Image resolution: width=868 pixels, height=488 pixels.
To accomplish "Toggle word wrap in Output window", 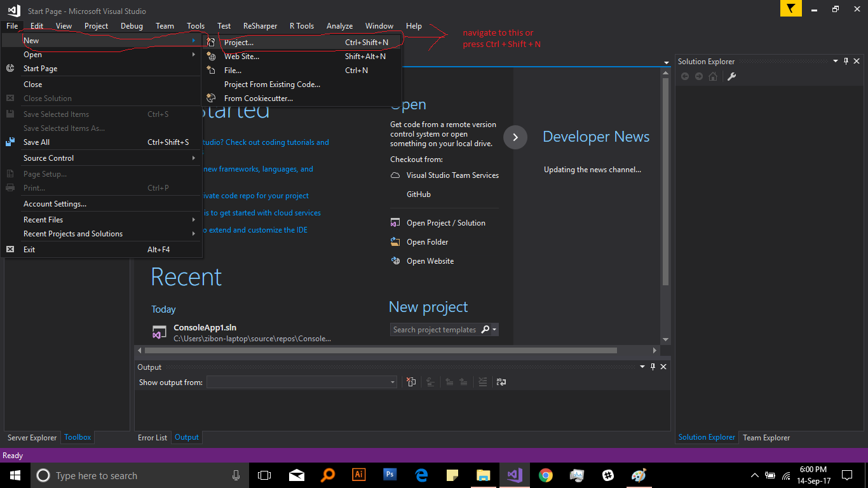I will point(501,382).
